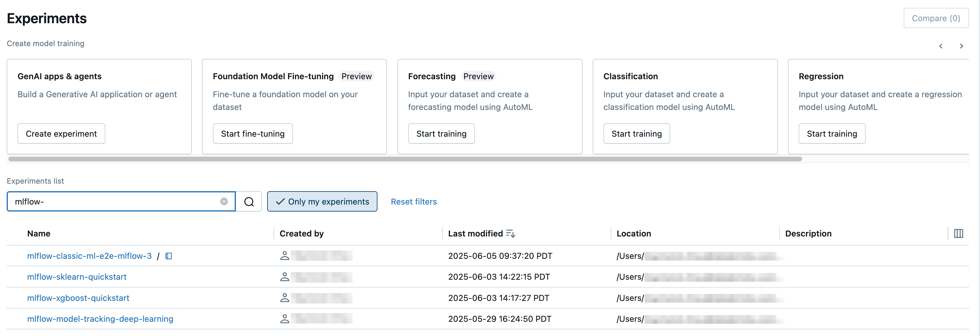Click the horizontal scrollbar under cards

tap(405, 159)
